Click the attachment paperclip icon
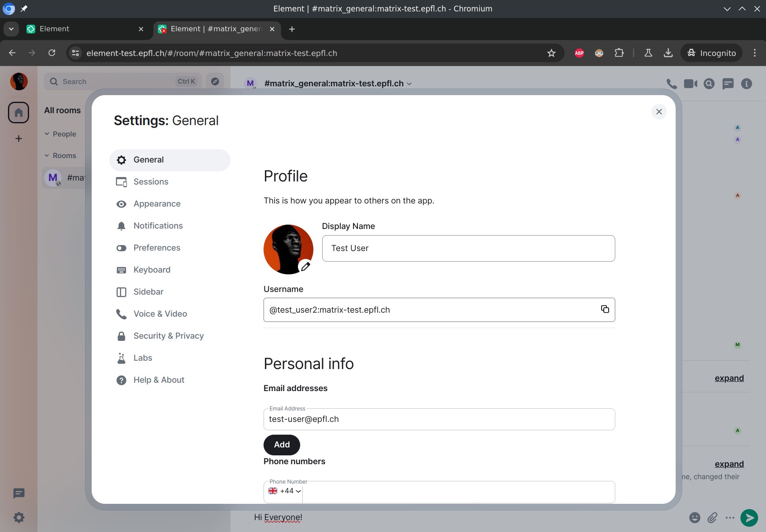The width and height of the screenshot is (766, 532). click(x=712, y=517)
